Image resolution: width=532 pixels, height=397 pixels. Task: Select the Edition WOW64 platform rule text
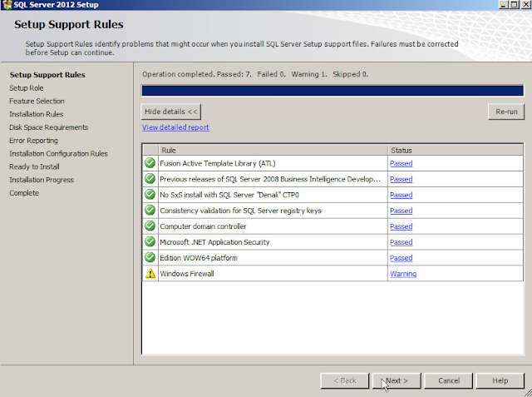click(199, 258)
